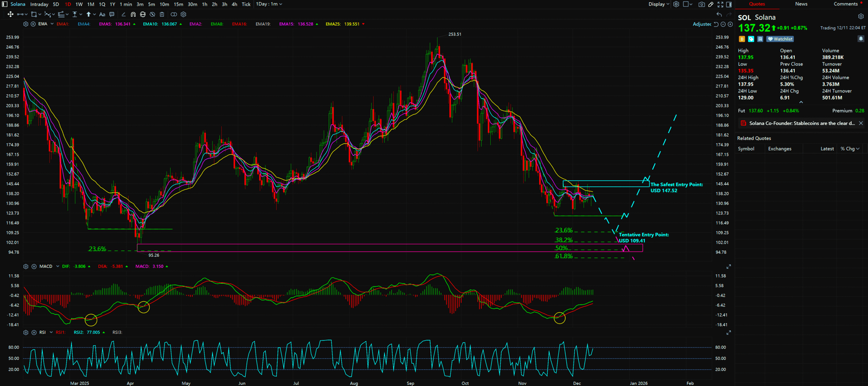The image size is (868, 386).
Task: Enter fullscreen chart mode
Action: click(720, 4)
